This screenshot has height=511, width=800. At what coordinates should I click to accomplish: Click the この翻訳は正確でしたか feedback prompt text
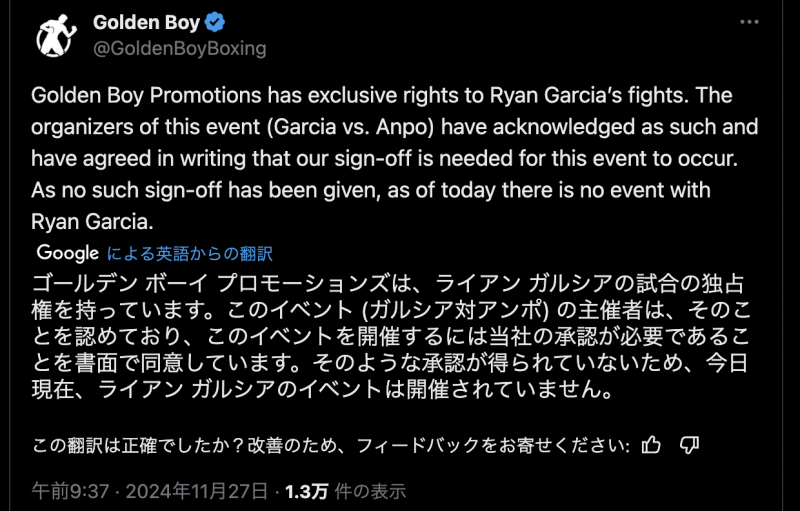pos(330,445)
